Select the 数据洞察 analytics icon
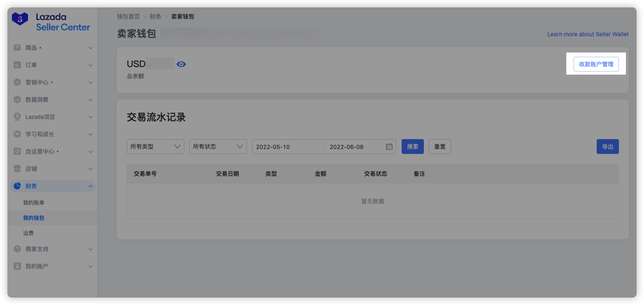Image resolution: width=644 pixels, height=305 pixels. coord(17,99)
